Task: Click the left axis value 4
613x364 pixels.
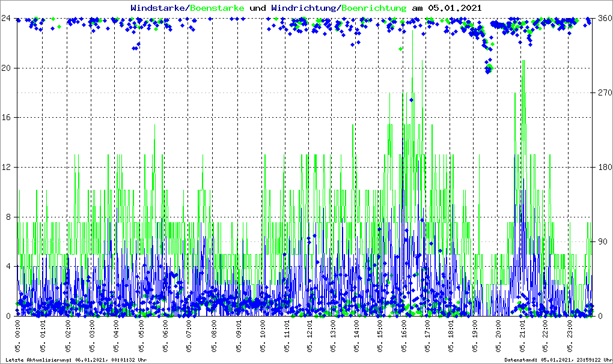Action: [8, 266]
